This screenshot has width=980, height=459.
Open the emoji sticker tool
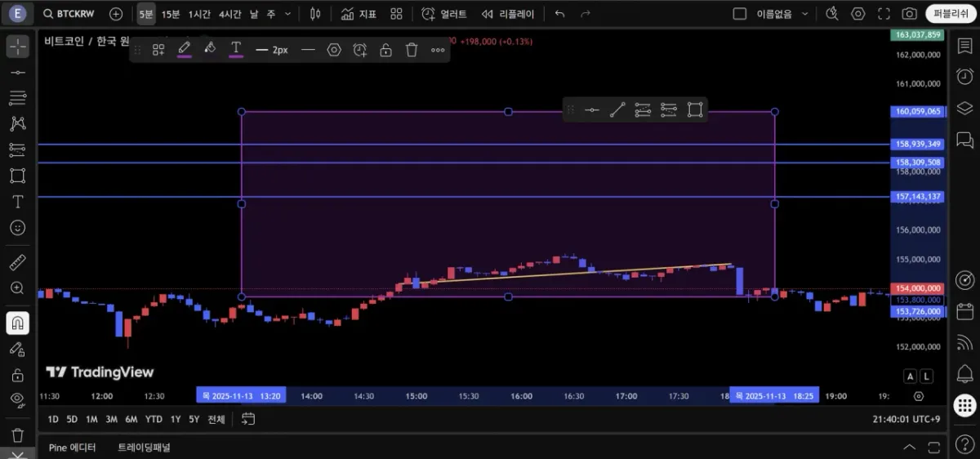point(17,228)
